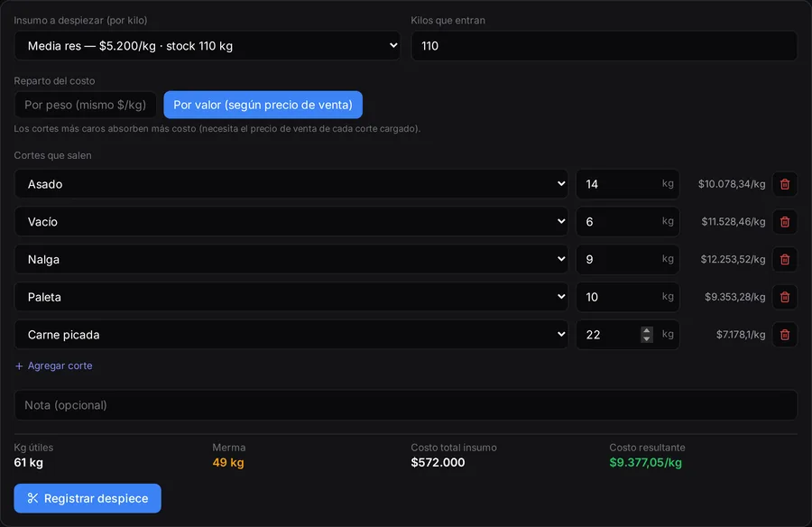Image resolution: width=812 pixels, height=527 pixels.
Task: Edit the Nalga kg quantity field
Action: (x=628, y=259)
